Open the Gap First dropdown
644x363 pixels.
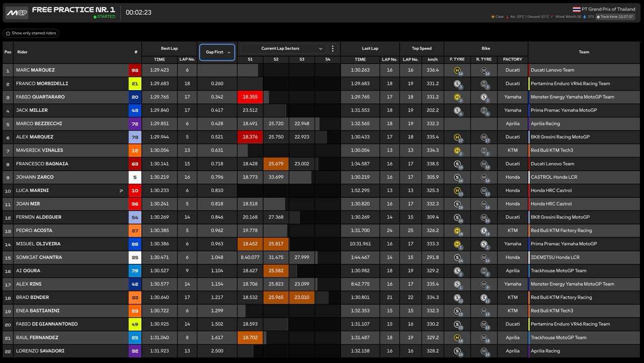217,52
